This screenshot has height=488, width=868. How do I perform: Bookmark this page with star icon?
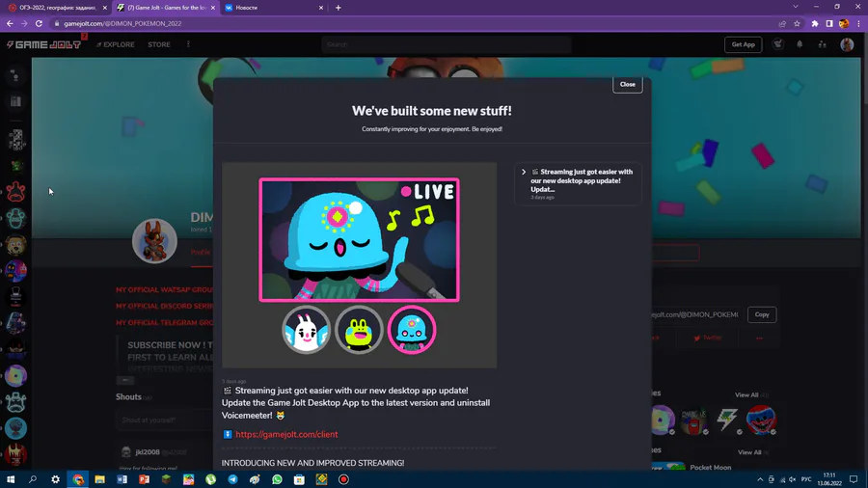798,24
